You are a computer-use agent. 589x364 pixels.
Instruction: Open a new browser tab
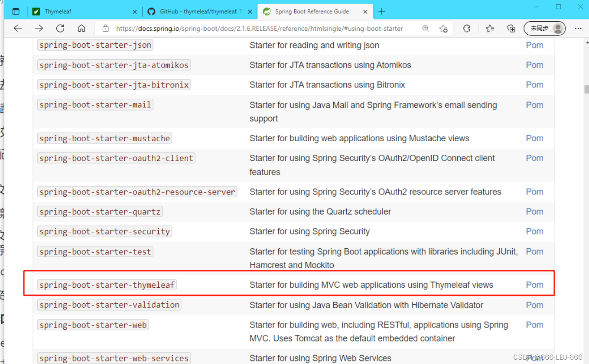click(381, 12)
